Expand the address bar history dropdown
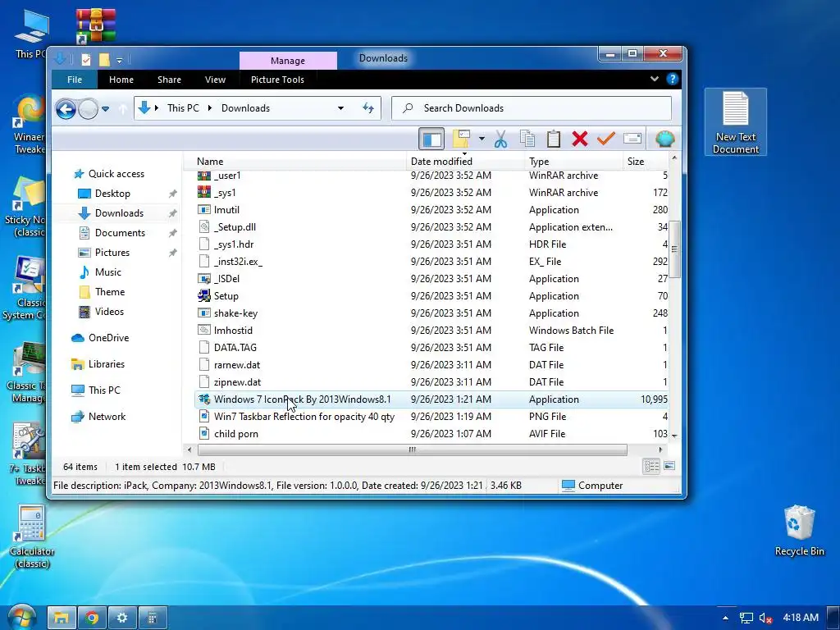This screenshot has height=630, width=840. pyautogui.click(x=340, y=108)
